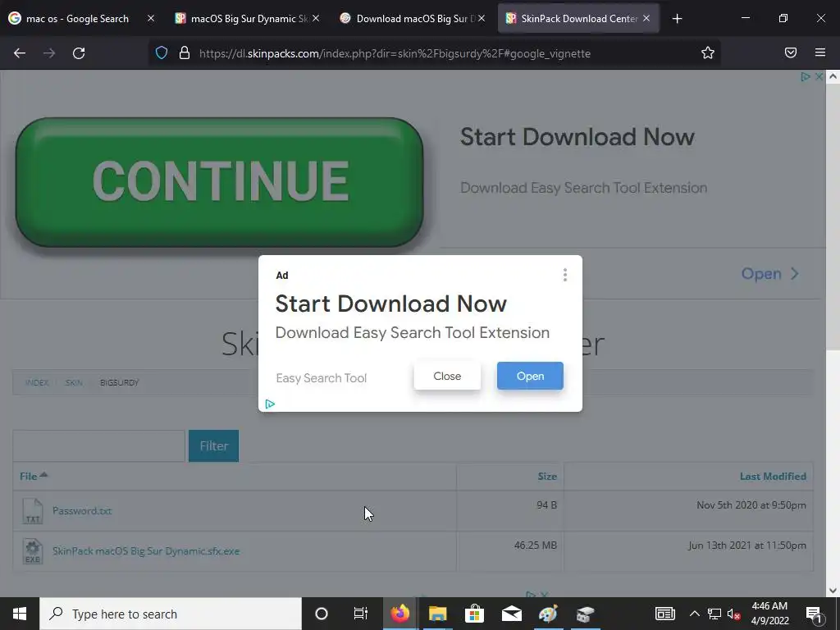Click the forward navigation arrow
Screen dimensions: 840x630
tap(49, 53)
